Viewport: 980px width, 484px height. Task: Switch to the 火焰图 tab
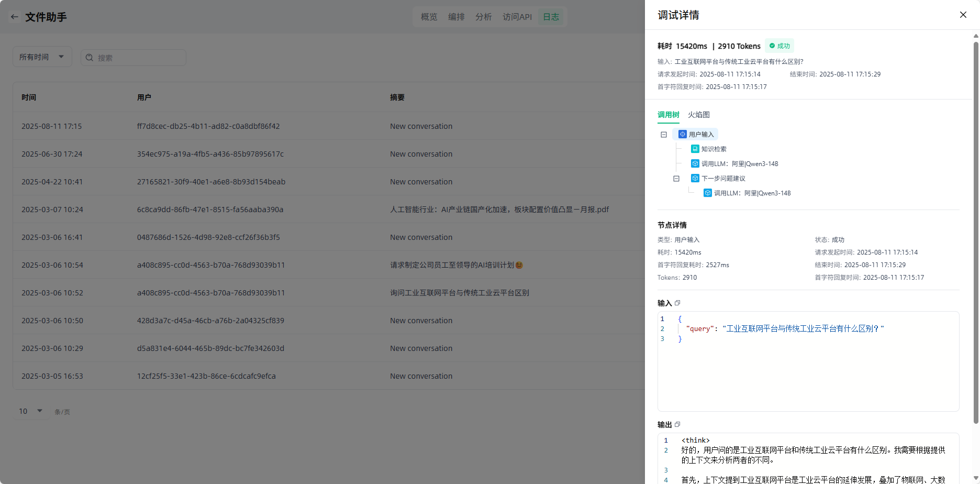[698, 115]
